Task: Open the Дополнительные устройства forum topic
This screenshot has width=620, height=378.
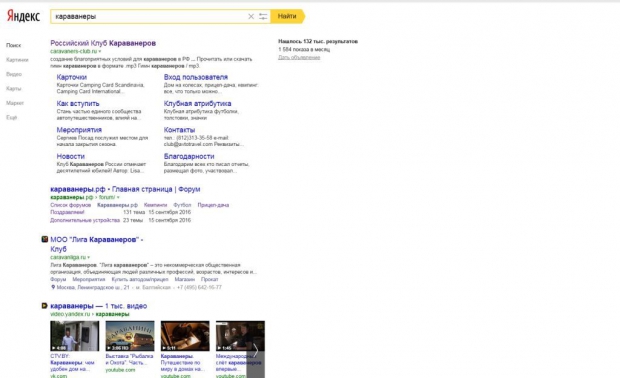Action: click(85, 220)
